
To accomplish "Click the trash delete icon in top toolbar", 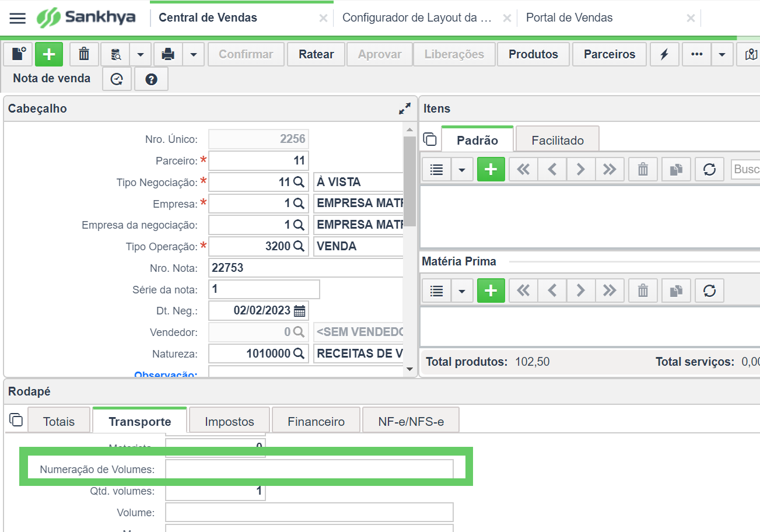I will (x=85, y=54).
